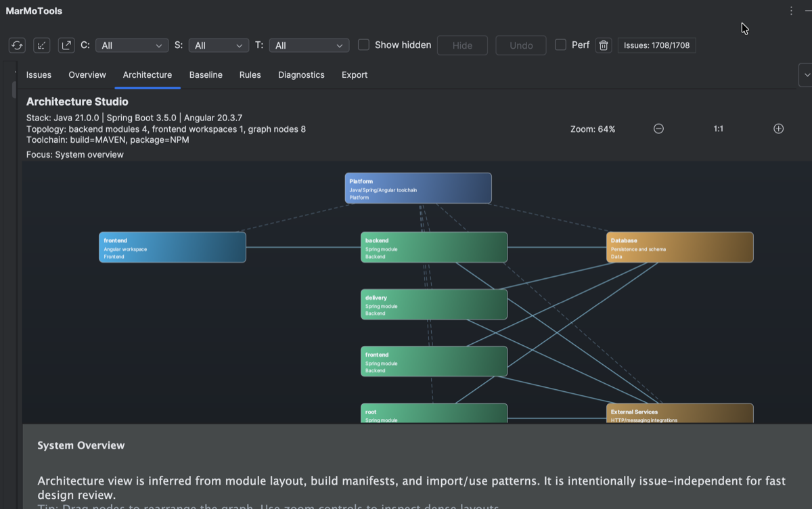812x509 pixels.
Task: Expand the S: filter dropdown
Action: pos(218,45)
